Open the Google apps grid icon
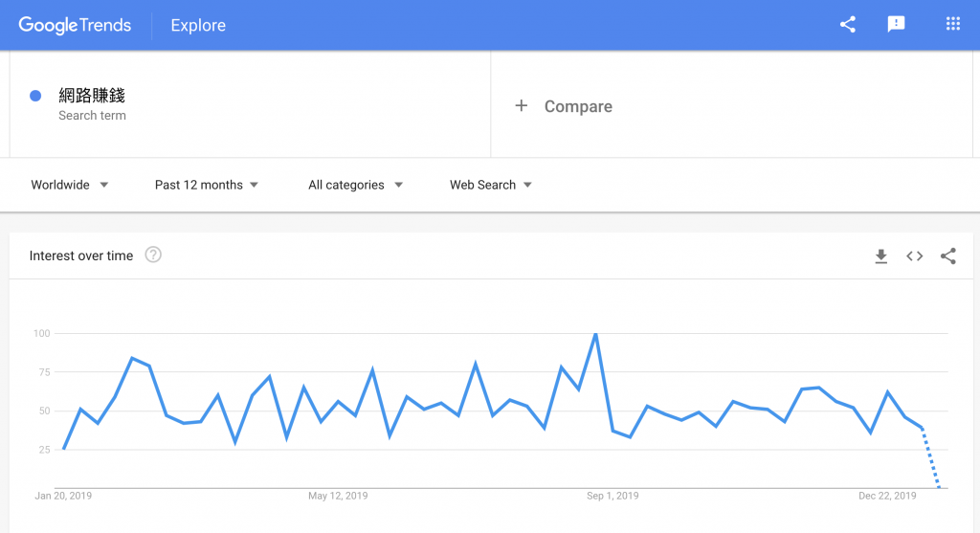The width and height of the screenshot is (980, 533). click(952, 25)
